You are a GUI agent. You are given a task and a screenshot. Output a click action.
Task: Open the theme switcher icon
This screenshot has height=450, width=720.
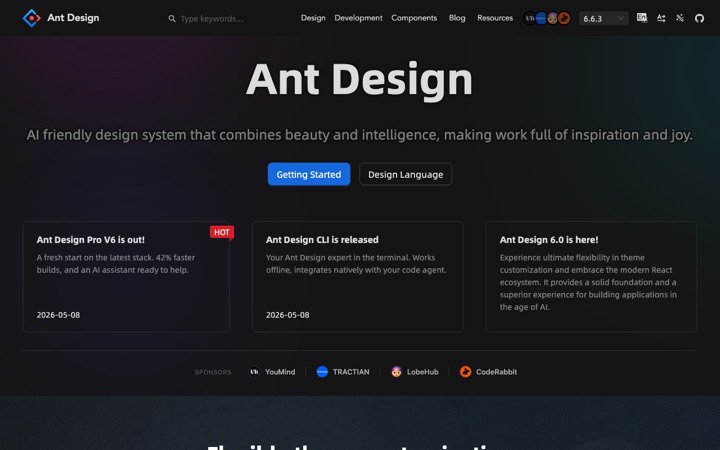[x=680, y=18]
